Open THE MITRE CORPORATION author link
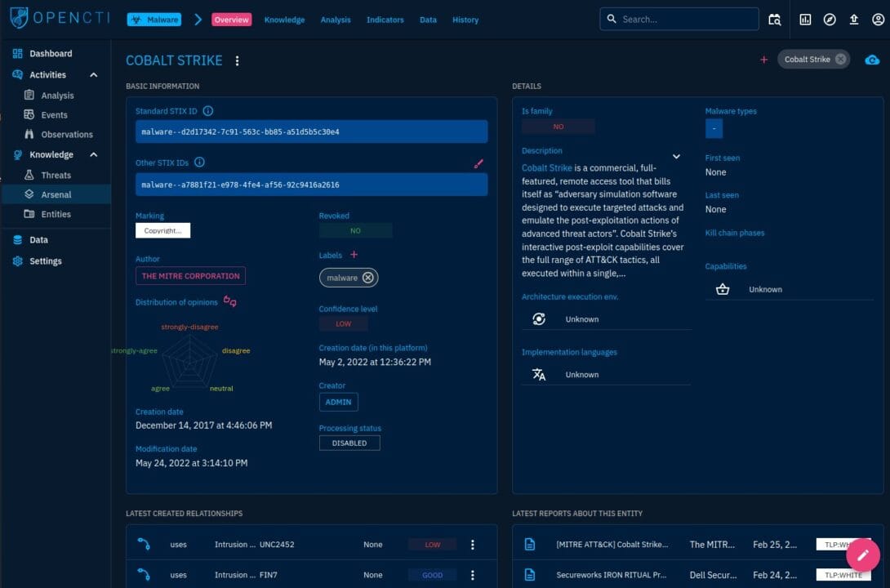 coord(191,276)
